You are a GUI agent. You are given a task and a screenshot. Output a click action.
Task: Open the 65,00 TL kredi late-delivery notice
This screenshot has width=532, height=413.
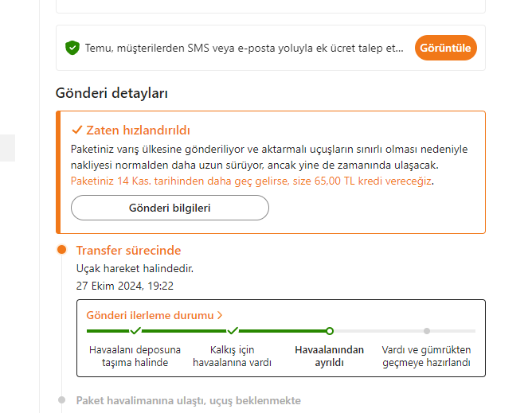[x=251, y=181]
